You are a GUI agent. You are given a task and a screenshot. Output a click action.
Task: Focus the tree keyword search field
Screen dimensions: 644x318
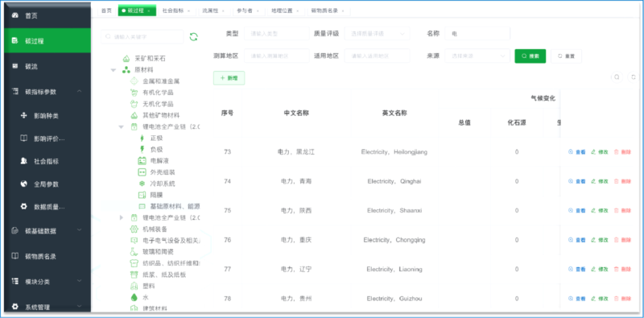pos(142,36)
